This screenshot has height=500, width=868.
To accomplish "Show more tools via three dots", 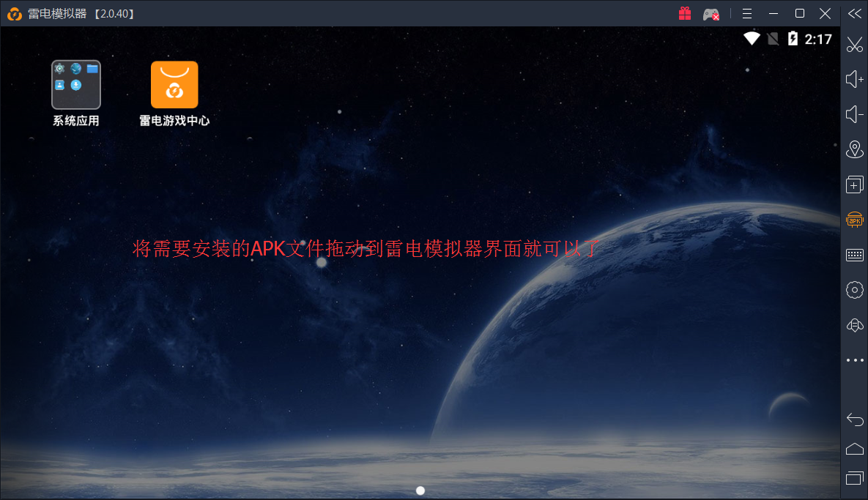I will click(855, 360).
